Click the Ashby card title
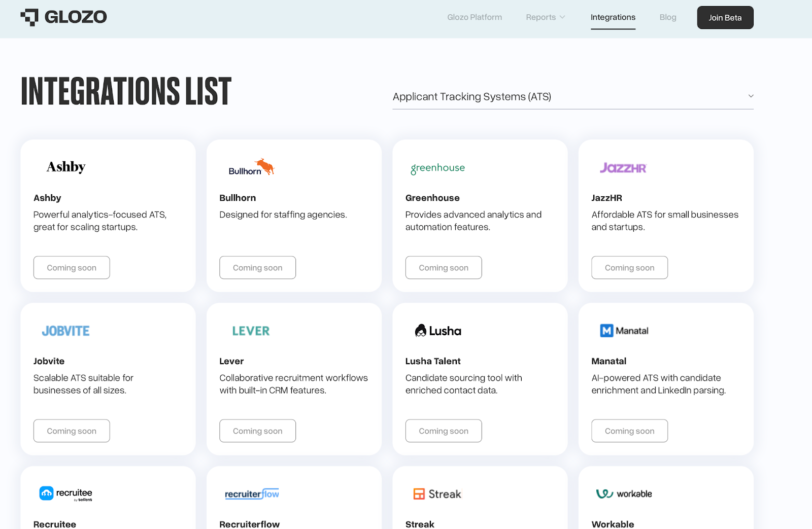 click(x=47, y=198)
